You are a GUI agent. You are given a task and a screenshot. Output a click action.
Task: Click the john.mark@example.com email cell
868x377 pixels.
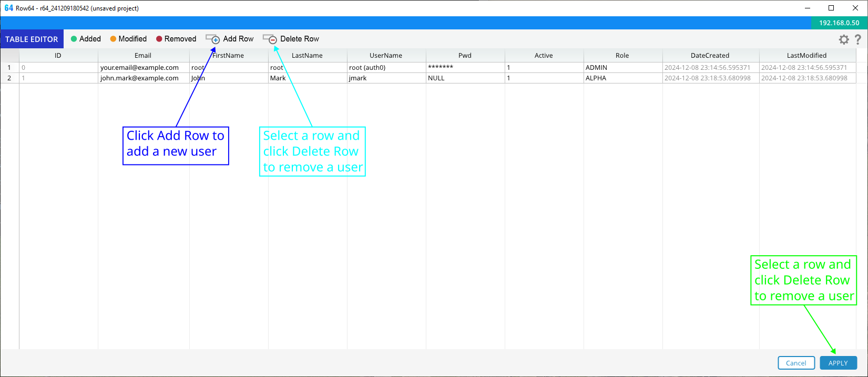coord(139,78)
